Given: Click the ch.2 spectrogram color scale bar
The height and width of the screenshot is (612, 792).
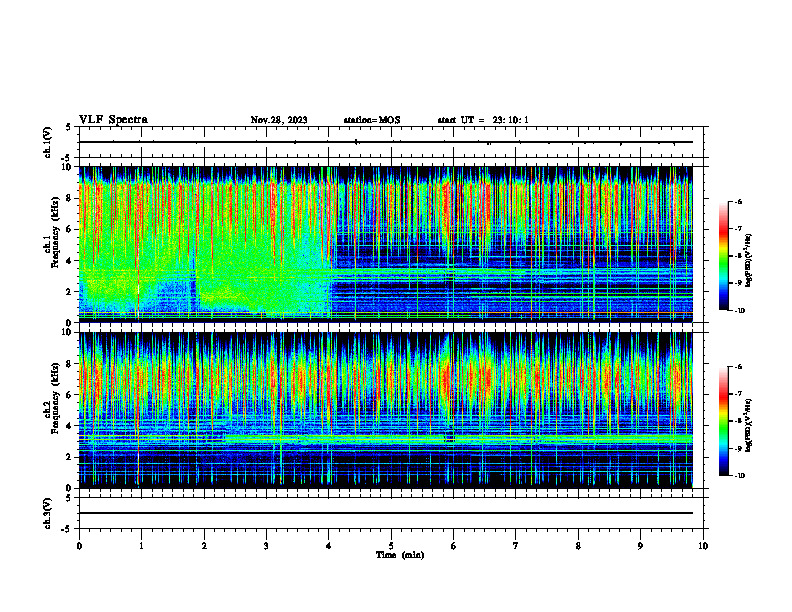Looking at the screenshot, I should coord(724,421).
